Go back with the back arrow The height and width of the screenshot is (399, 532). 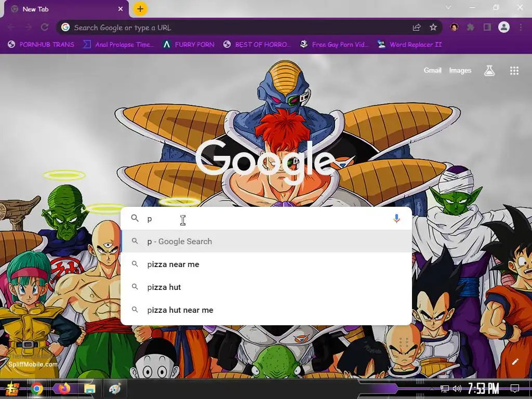11,27
